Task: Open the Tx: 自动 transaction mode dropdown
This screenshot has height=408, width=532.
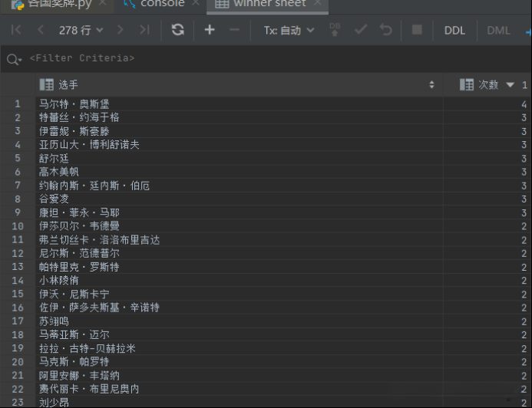Action: pyautogui.click(x=289, y=30)
